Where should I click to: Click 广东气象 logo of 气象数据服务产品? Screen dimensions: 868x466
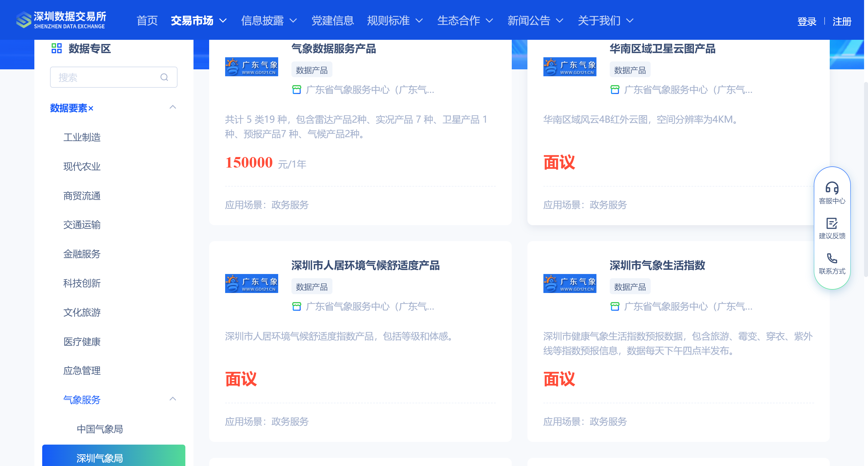[x=251, y=67]
